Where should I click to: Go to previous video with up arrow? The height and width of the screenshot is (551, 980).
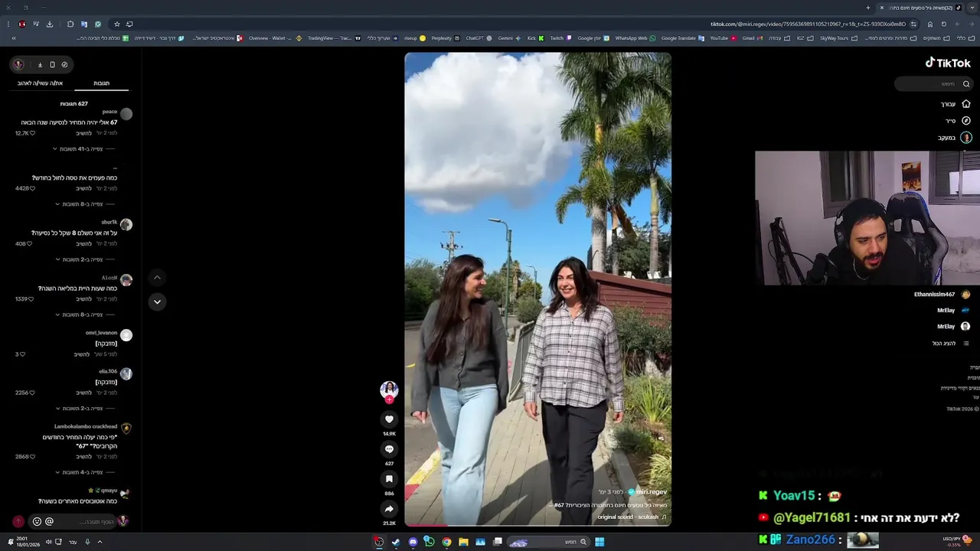pos(157,277)
